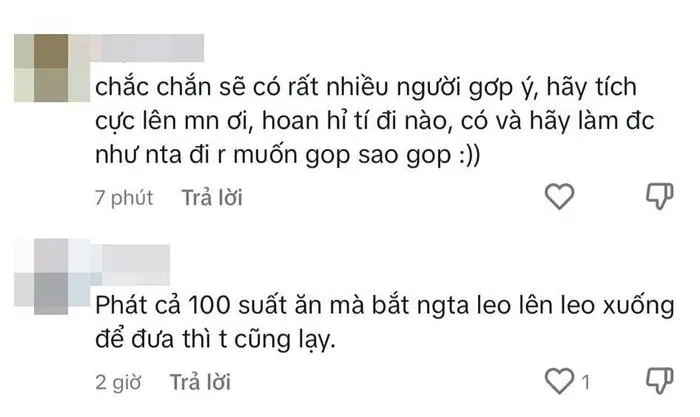
Task: Tap the heart on the '100 suất ăn' comment
Action: click(559, 381)
